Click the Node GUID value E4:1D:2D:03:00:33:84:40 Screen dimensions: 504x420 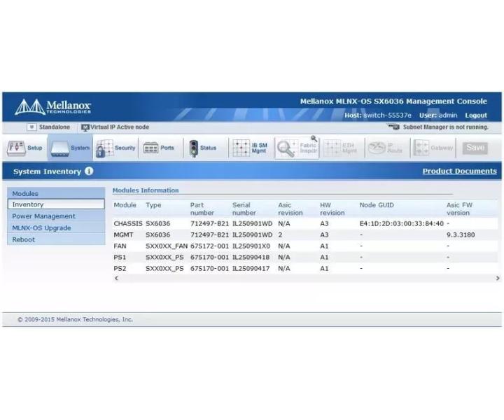(402, 223)
